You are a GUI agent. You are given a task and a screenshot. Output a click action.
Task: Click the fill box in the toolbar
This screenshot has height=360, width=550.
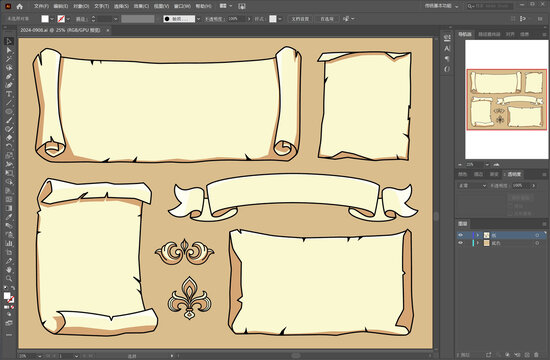(x=7, y=296)
